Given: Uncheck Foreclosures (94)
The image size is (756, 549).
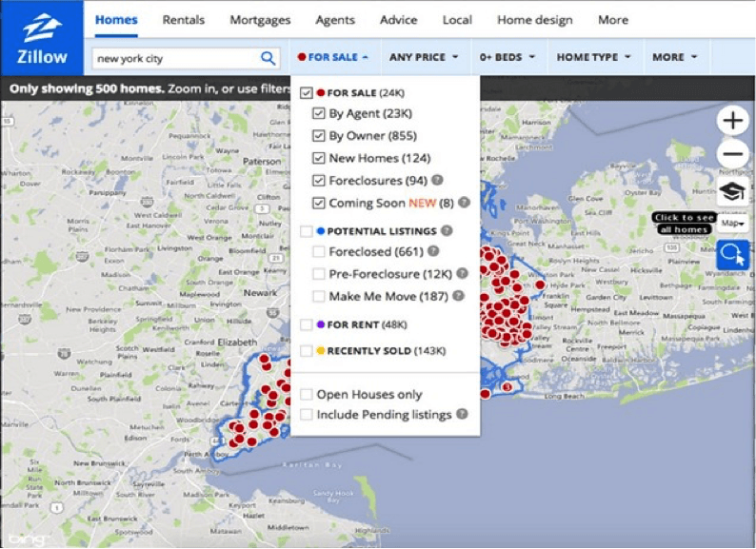Looking at the screenshot, I should pyautogui.click(x=318, y=180).
